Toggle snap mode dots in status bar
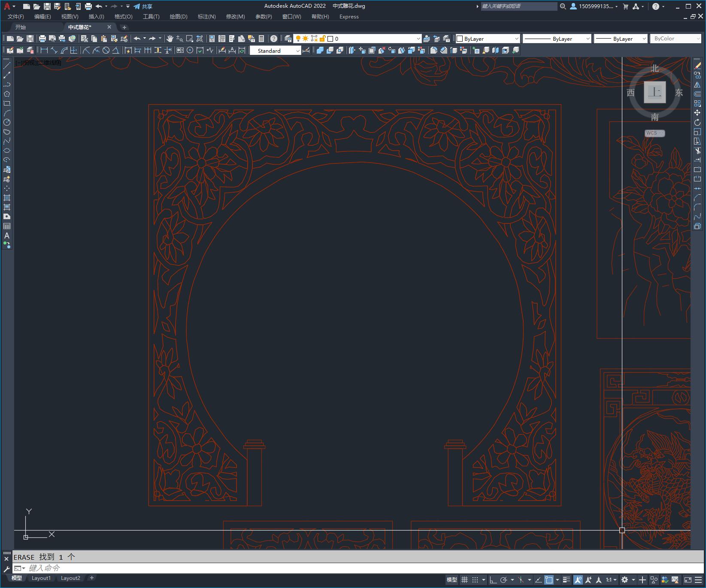The width and height of the screenshot is (706, 588). (475, 580)
